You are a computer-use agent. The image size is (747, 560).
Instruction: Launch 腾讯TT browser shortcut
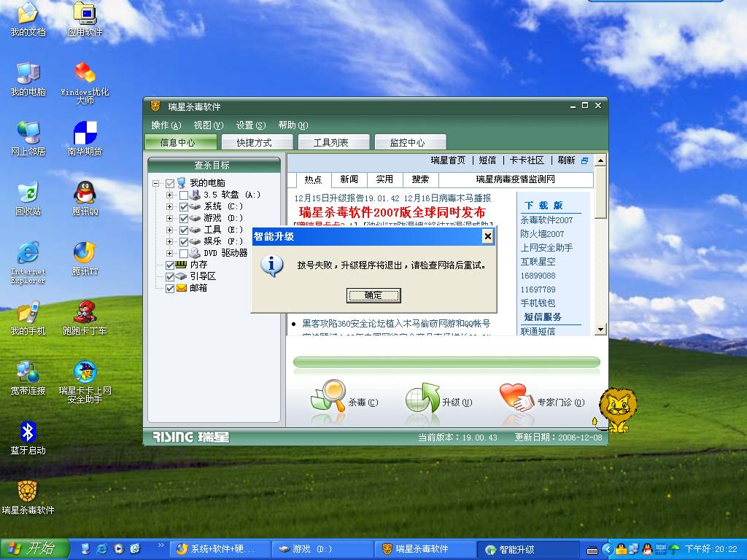click(85, 259)
